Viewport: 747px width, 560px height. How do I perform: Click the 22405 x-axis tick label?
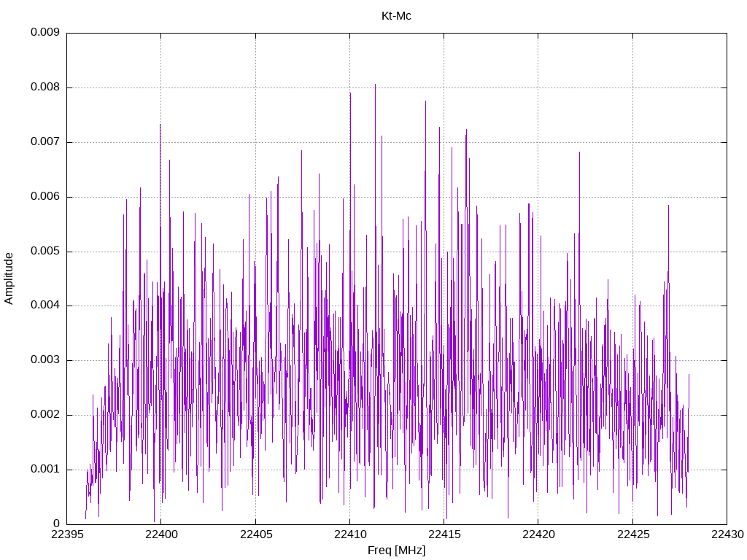pos(256,534)
